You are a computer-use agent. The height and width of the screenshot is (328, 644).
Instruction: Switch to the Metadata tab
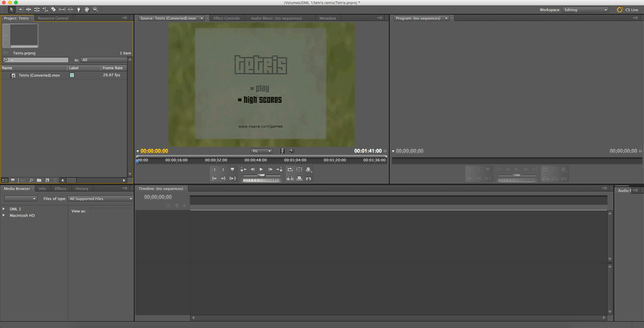click(328, 18)
